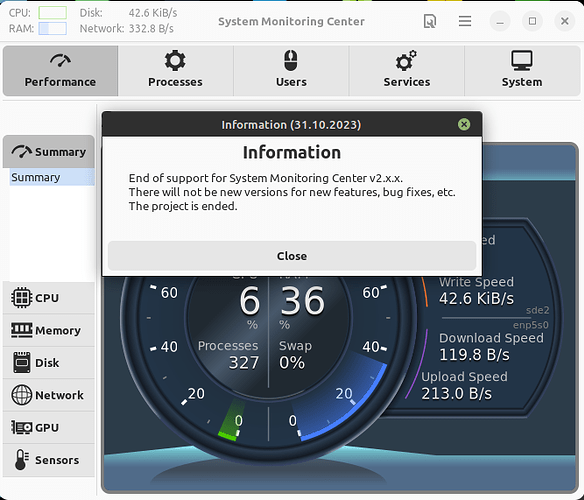Open the Memory sidebar item
This screenshot has height=500, width=584.
click(49, 330)
